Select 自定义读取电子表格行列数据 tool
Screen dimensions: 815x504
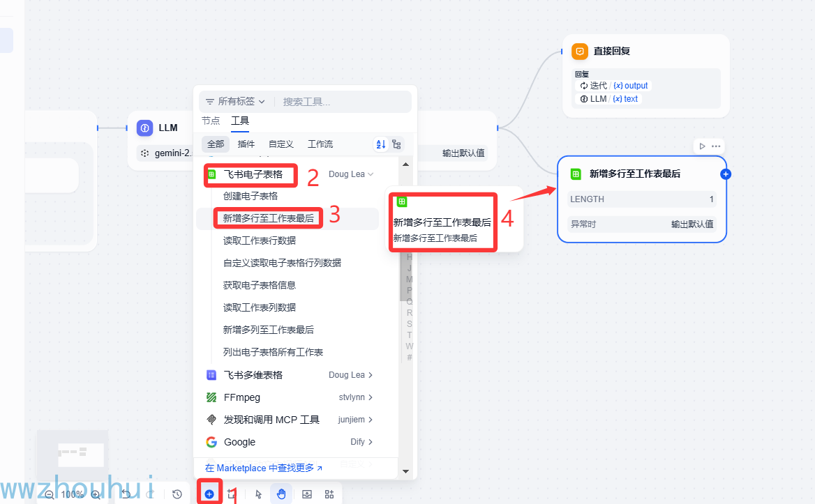tap(282, 264)
